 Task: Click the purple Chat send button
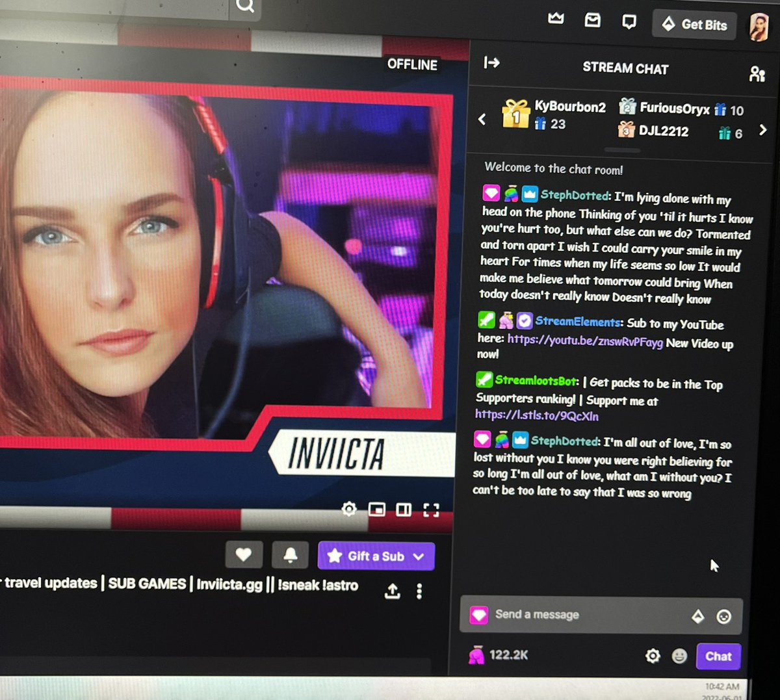pos(718,656)
